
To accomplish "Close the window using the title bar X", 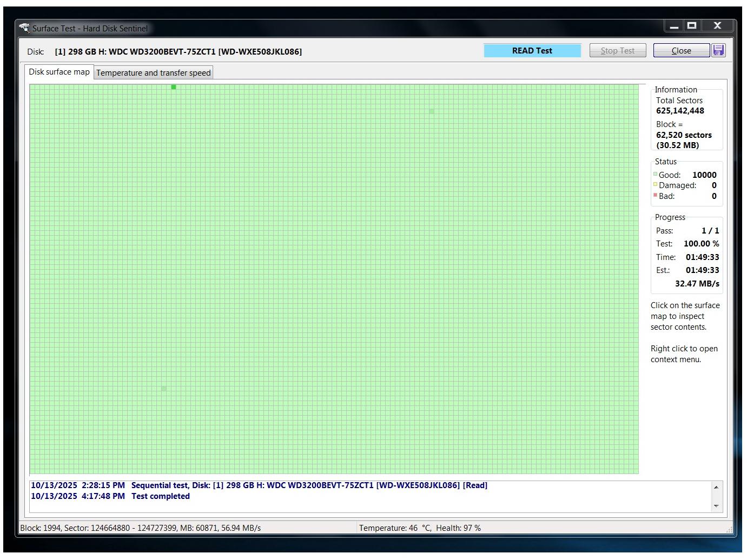I will [717, 25].
